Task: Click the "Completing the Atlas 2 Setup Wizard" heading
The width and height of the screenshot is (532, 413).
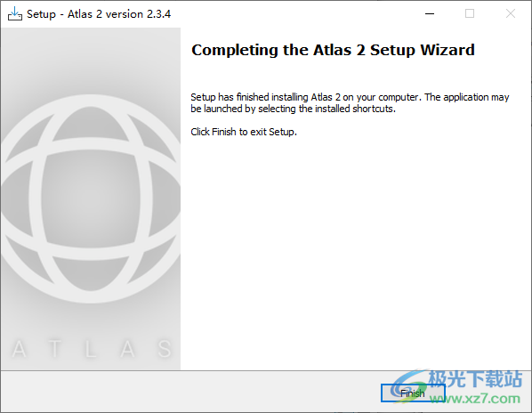Action: pyautogui.click(x=333, y=50)
